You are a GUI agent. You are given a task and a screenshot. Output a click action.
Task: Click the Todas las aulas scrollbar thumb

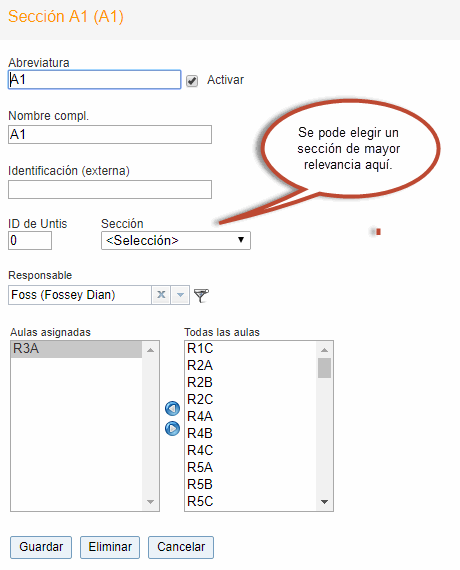point(324,368)
